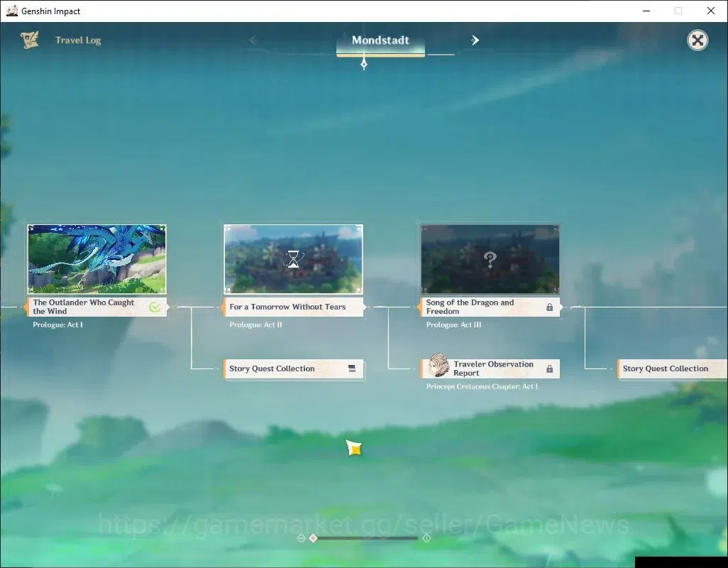Screen dimensions: 728x568
Task: Click the right end of the timeline slider
Action: pyautogui.click(x=426, y=538)
